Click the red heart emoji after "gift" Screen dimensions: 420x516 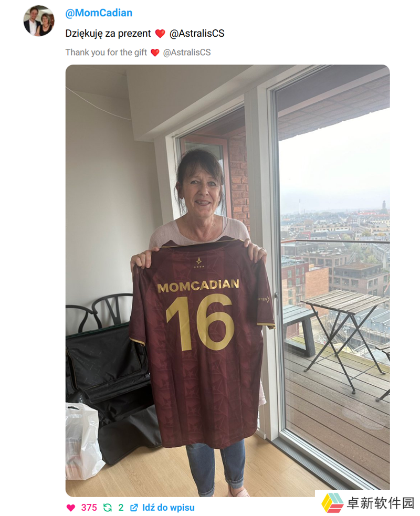pyautogui.click(x=155, y=52)
